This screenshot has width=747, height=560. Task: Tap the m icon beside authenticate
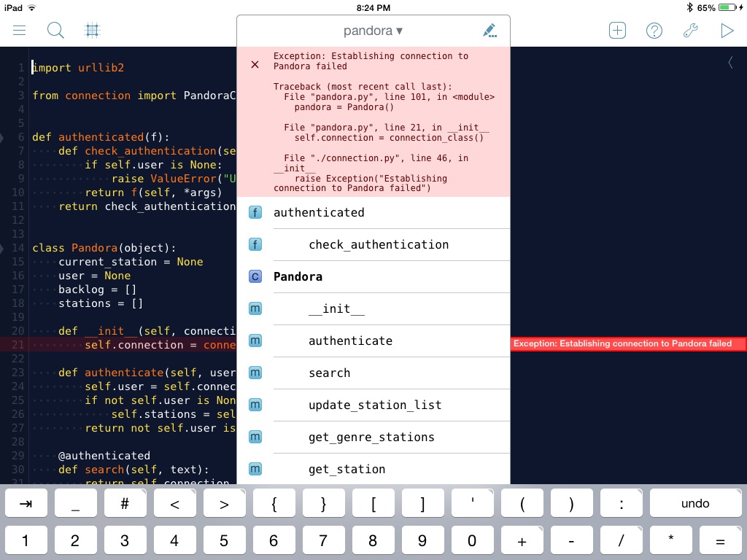pyautogui.click(x=255, y=341)
